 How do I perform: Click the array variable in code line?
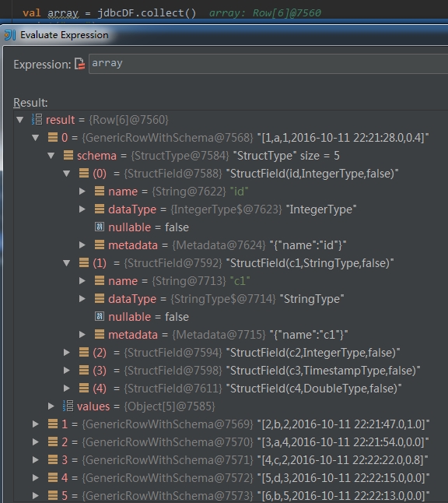[x=63, y=13]
